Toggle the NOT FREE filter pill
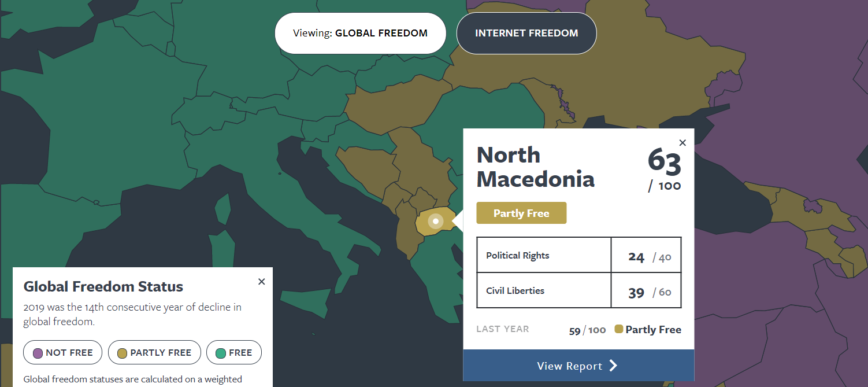 [x=62, y=353]
